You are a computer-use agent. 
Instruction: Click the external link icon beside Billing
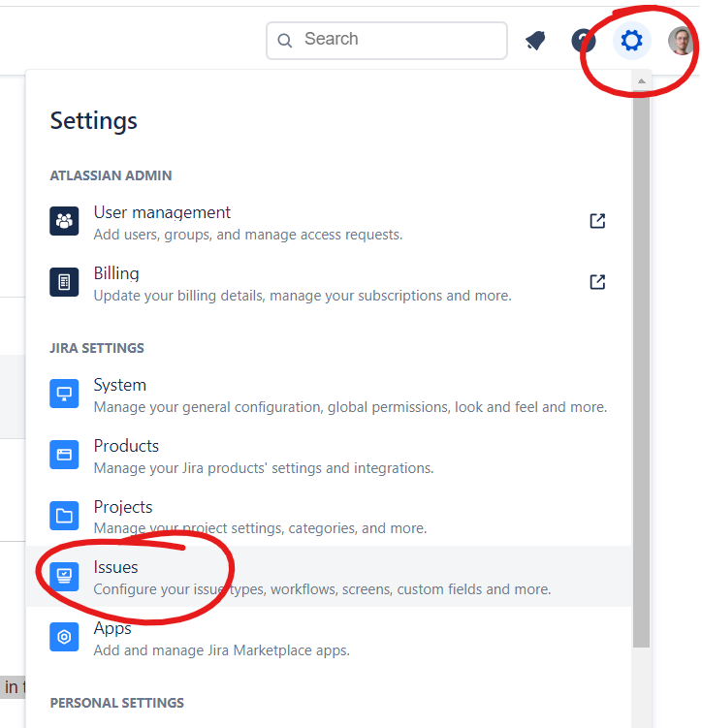coord(597,282)
